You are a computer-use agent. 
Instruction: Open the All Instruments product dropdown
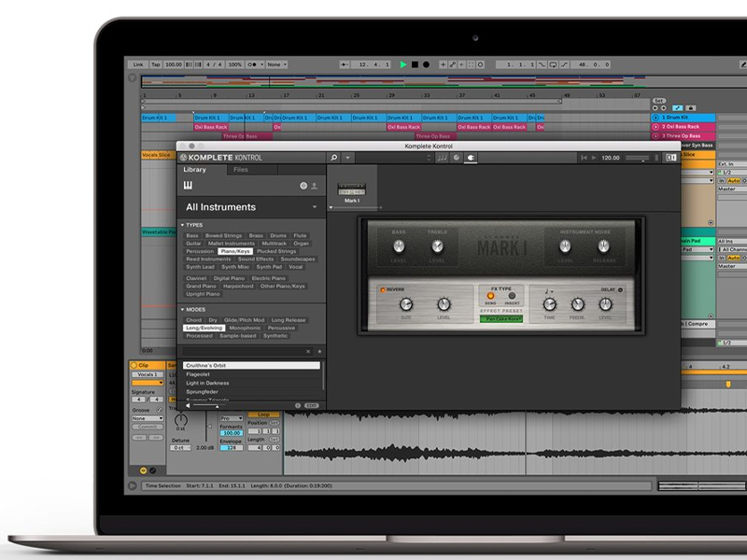pyautogui.click(x=251, y=207)
